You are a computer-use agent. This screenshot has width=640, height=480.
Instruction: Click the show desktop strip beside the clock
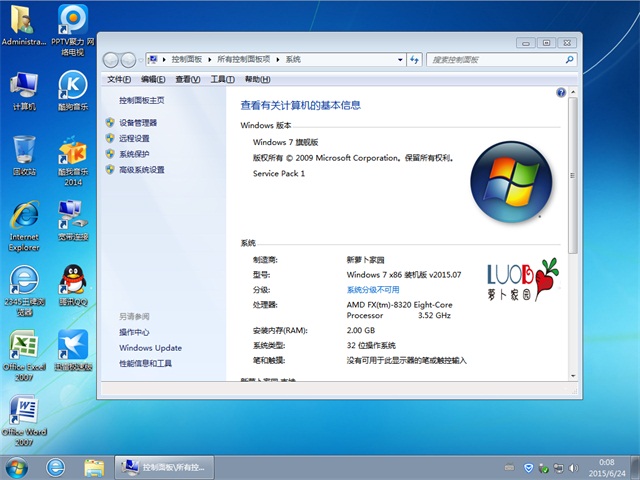coord(635,468)
